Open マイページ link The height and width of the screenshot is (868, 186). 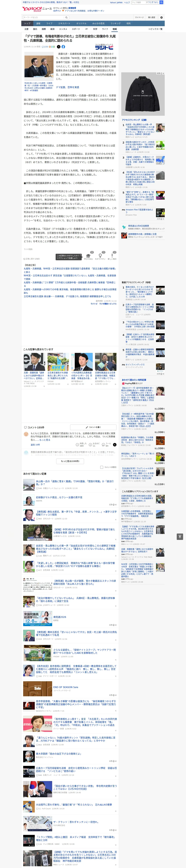139,18
